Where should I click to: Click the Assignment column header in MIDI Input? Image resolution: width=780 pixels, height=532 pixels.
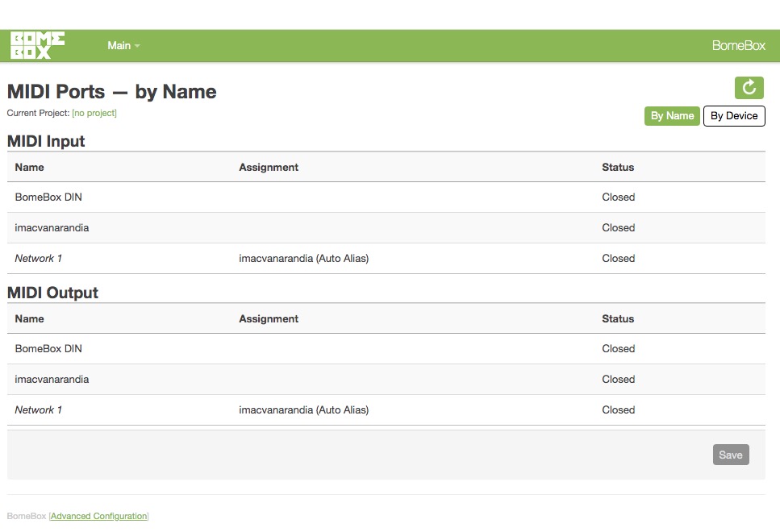coord(269,167)
